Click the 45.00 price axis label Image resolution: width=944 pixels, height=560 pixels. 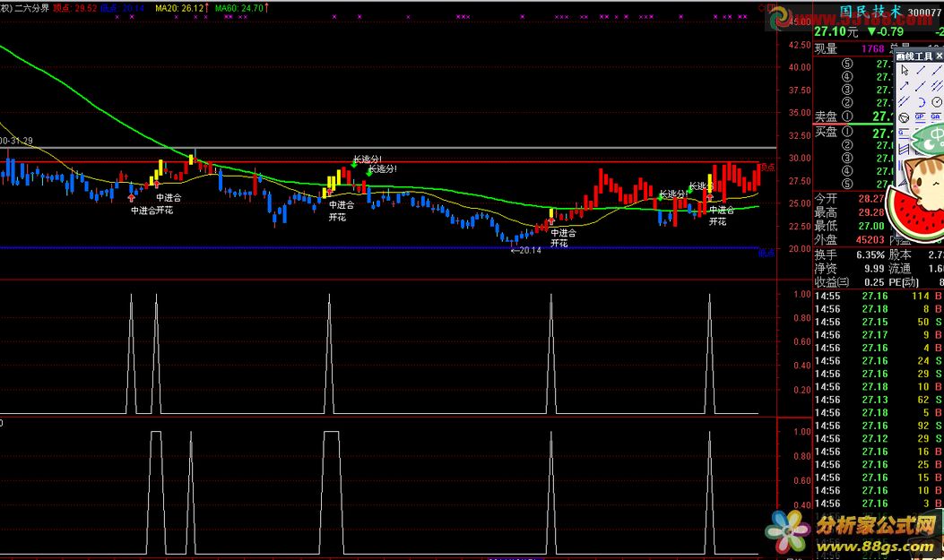[800, 22]
